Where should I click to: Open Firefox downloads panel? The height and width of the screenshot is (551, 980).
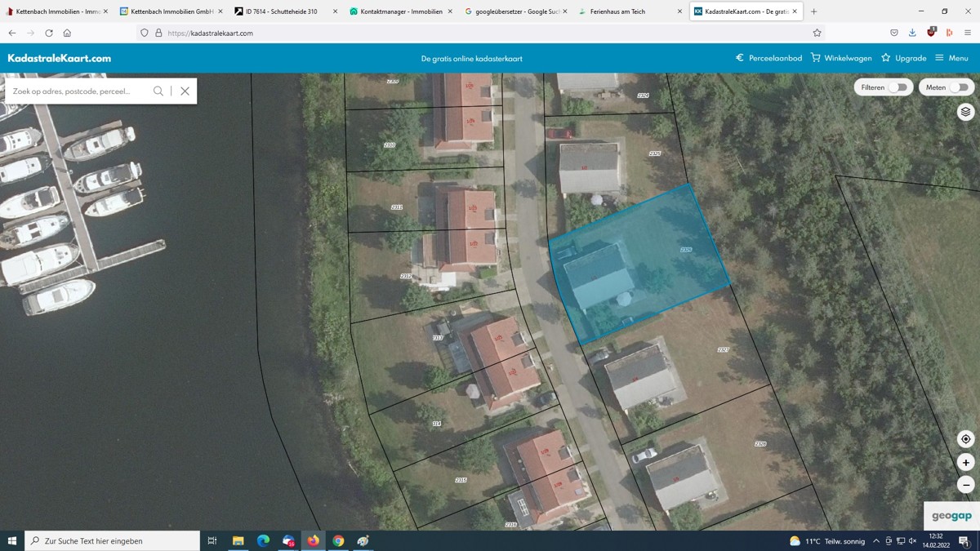(x=912, y=33)
